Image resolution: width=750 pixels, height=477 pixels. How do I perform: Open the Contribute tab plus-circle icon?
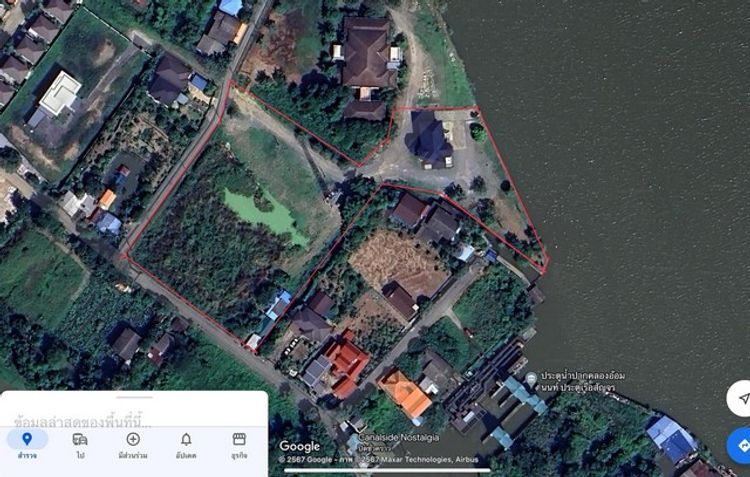pyautogui.click(x=133, y=444)
